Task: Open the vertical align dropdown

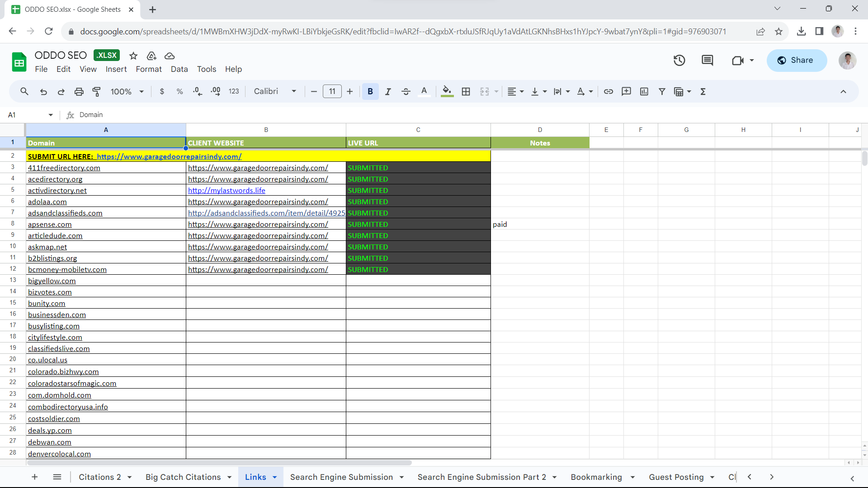Action: pos(539,92)
